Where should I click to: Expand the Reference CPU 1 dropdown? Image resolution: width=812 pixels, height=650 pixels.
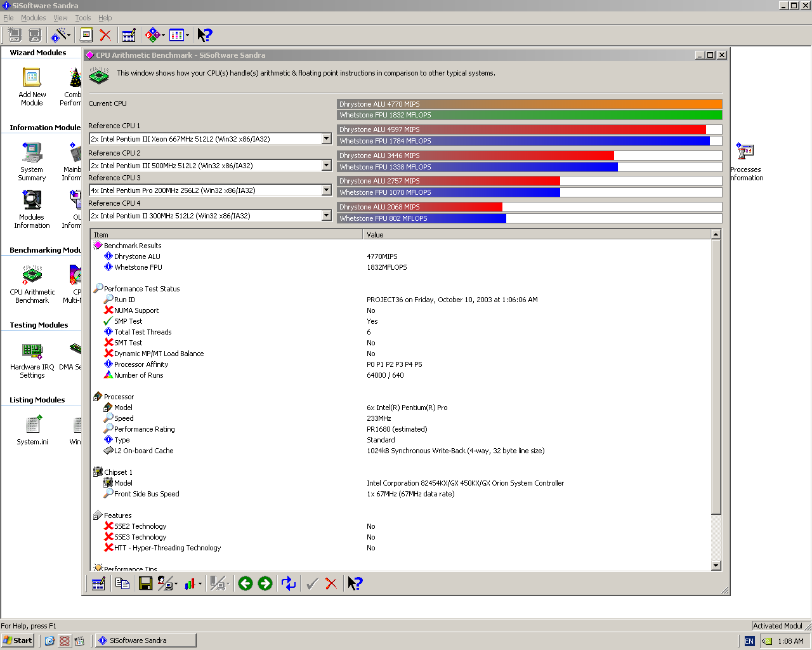point(326,139)
